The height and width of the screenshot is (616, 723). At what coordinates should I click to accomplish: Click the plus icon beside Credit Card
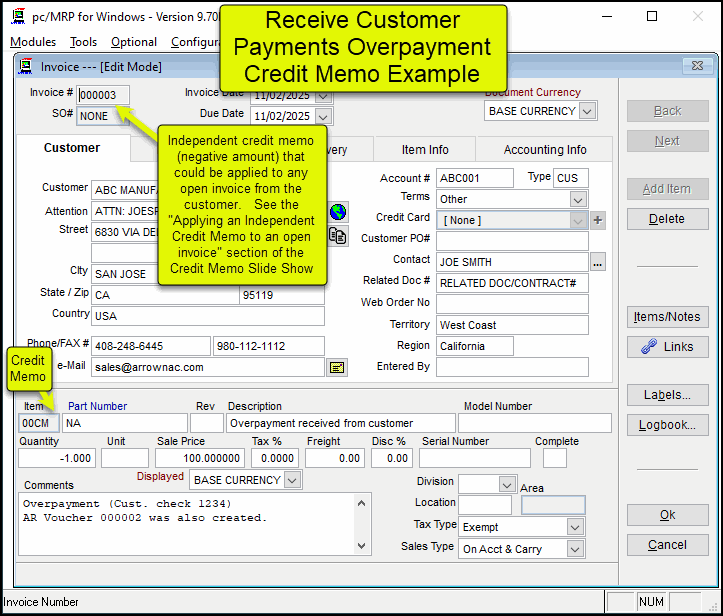[x=598, y=220]
